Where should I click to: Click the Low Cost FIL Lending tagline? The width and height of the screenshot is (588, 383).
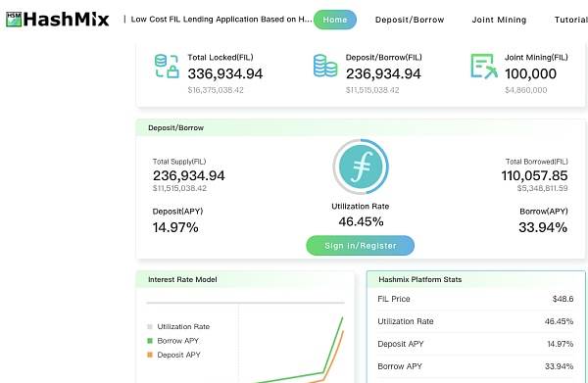coord(221,20)
